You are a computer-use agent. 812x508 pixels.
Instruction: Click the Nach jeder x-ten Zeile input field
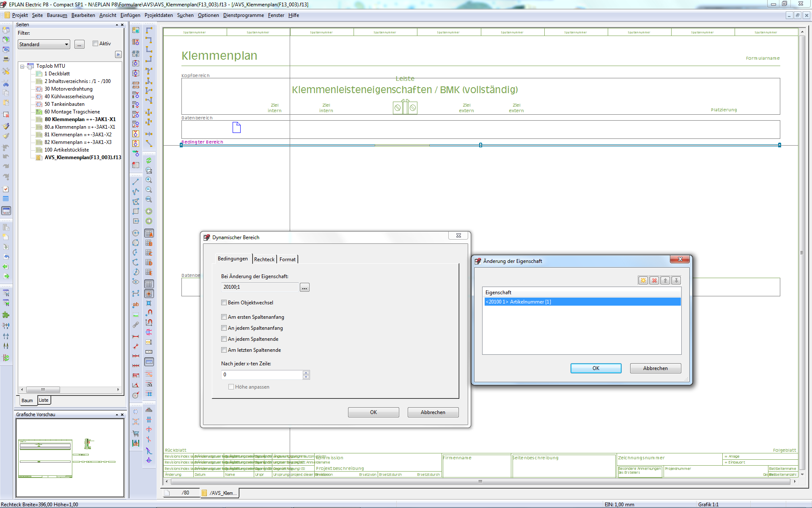pyautogui.click(x=262, y=375)
